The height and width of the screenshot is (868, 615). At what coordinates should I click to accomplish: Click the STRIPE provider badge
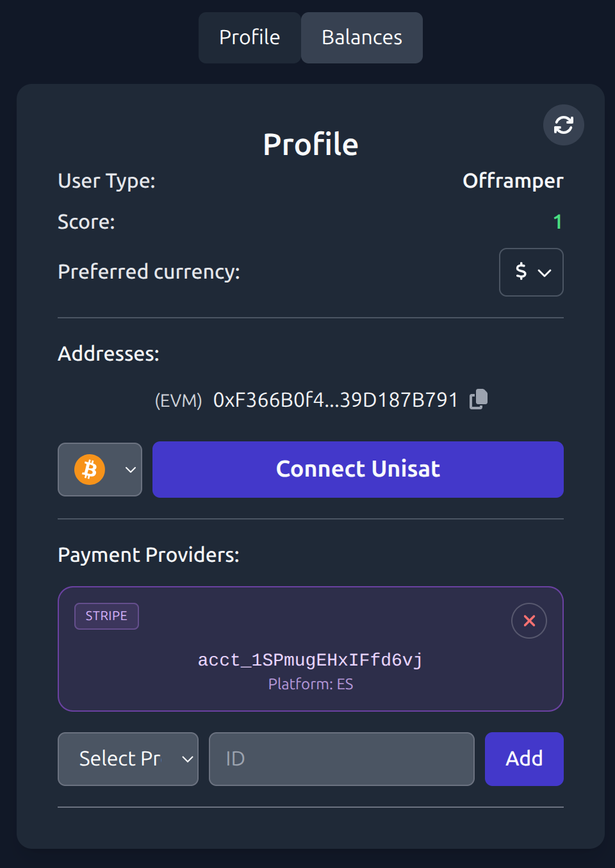tap(106, 616)
